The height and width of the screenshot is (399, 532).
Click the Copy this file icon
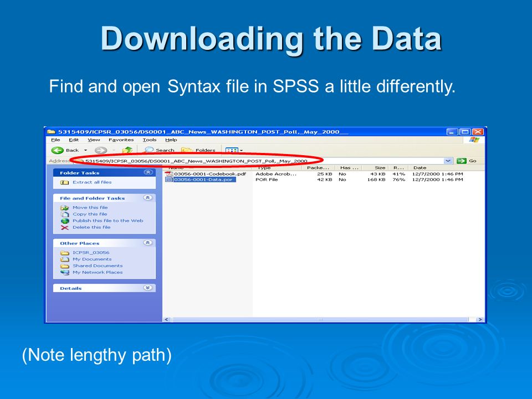(x=64, y=214)
